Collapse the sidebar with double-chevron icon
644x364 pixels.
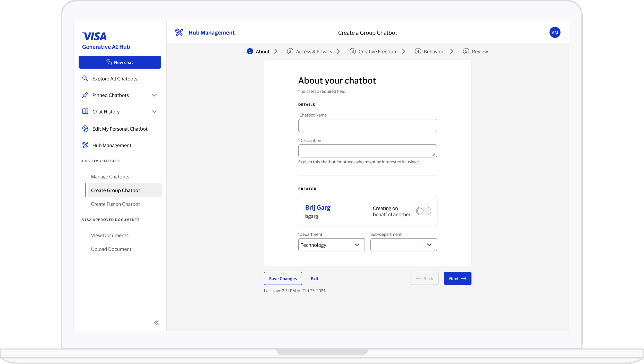156,323
